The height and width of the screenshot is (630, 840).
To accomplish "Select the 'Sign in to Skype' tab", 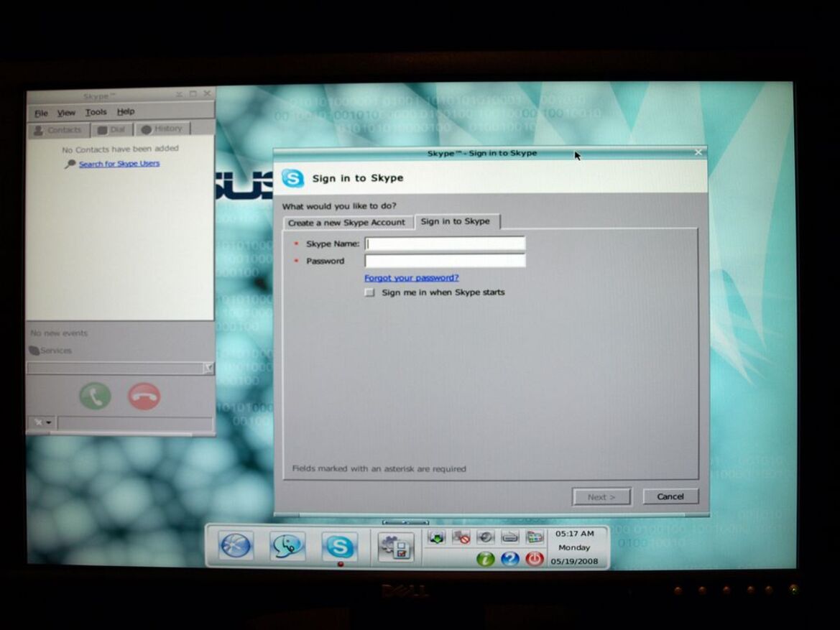I will 456,221.
